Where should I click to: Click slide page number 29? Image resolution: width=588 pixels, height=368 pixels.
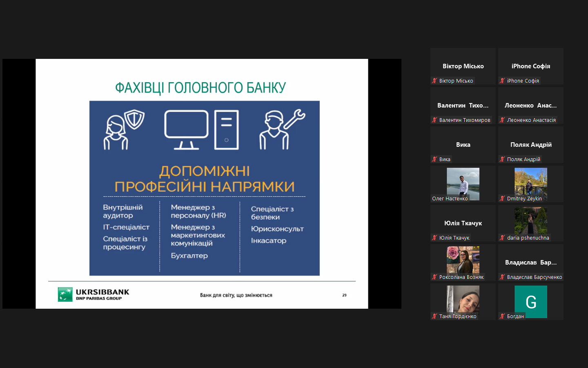[x=344, y=295]
